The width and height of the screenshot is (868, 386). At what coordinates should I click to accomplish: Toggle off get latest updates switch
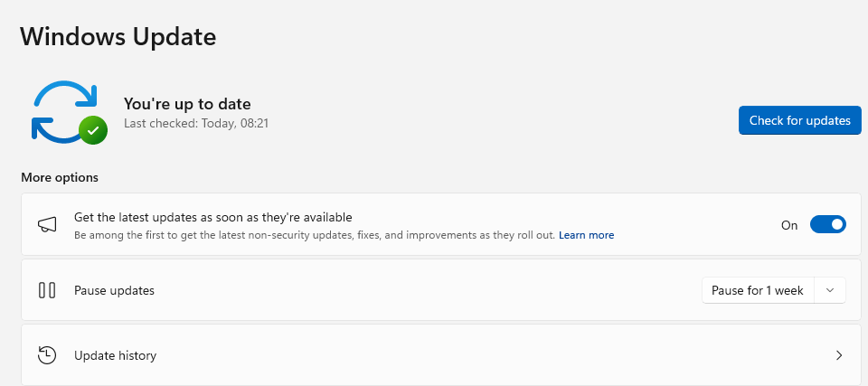point(827,224)
